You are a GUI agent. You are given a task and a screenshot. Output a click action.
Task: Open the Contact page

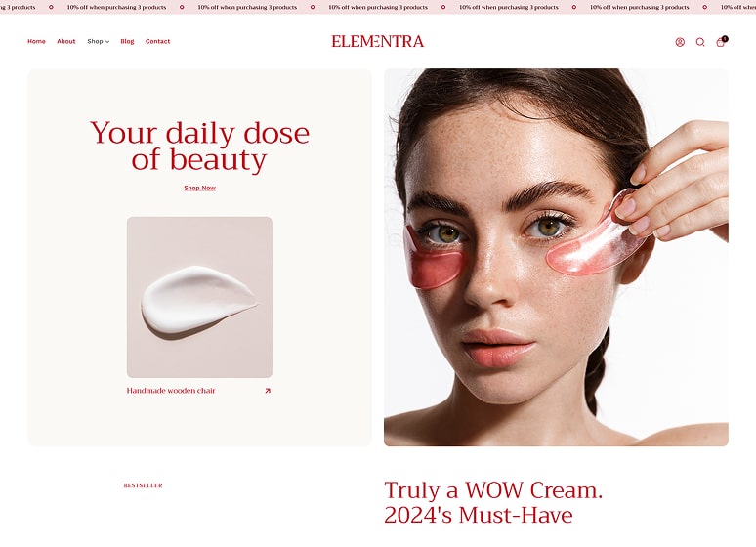coord(157,41)
